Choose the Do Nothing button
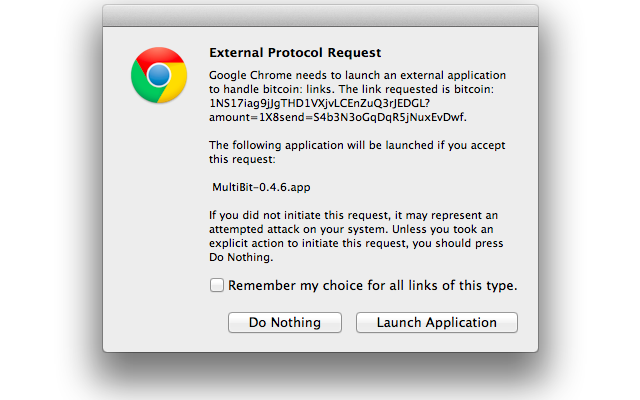Screen dimensions: 640x400 click(284, 322)
